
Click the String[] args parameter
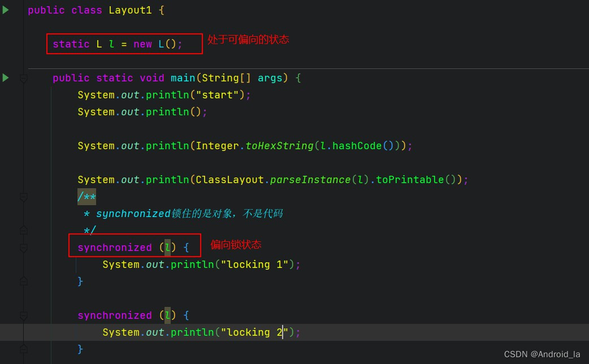pyautogui.click(x=242, y=78)
